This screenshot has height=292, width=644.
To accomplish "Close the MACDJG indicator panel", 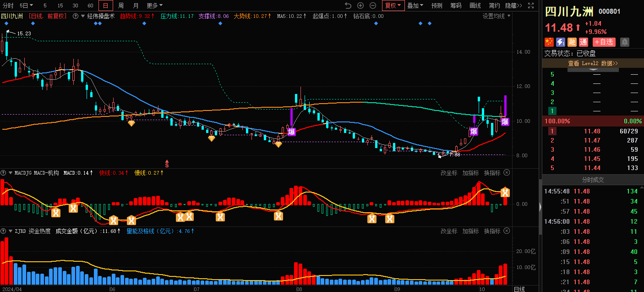I will coord(507,173).
